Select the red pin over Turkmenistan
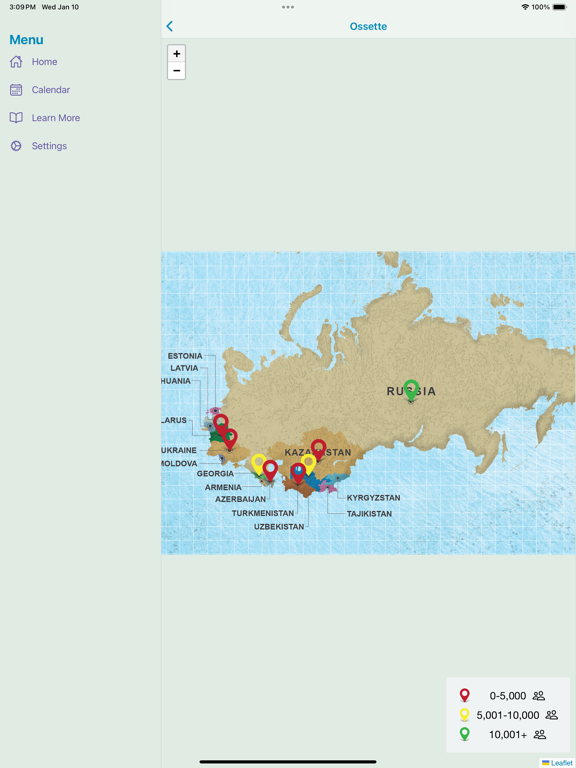 point(298,473)
